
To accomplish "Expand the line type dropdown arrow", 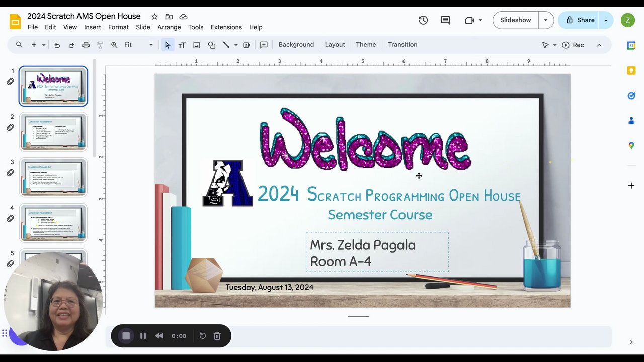I will click(x=235, y=45).
